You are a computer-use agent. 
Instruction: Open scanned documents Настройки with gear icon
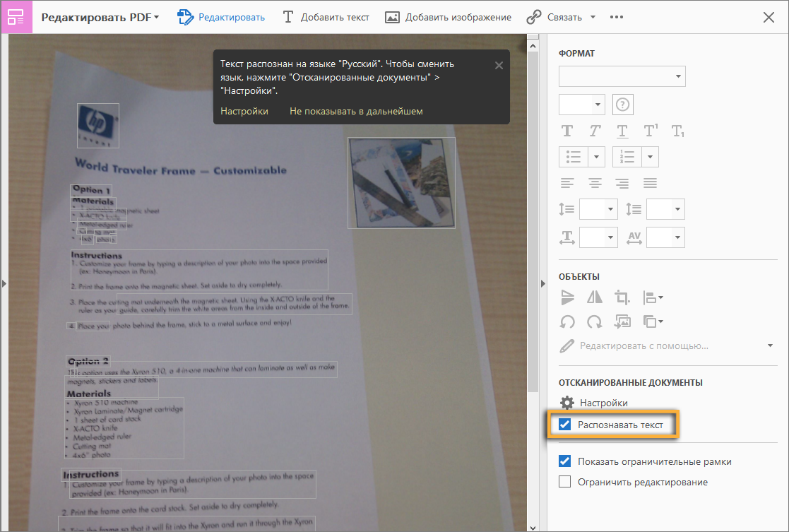[594, 403]
